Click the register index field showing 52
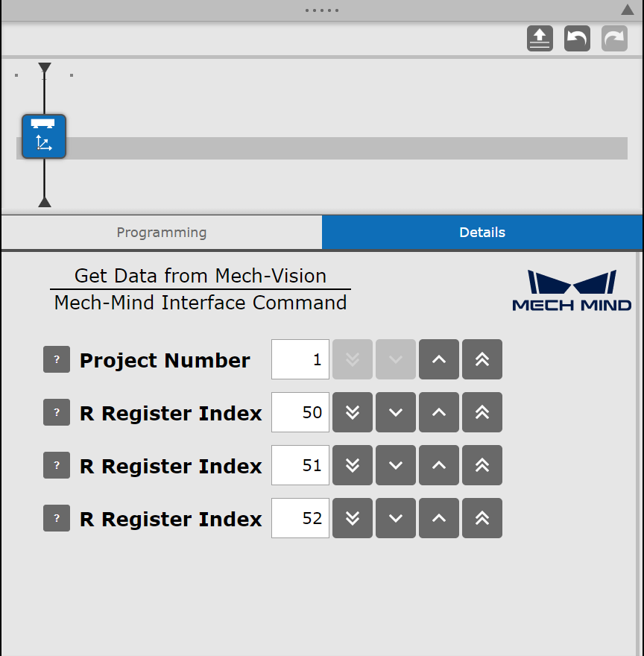The image size is (644, 656). click(300, 518)
